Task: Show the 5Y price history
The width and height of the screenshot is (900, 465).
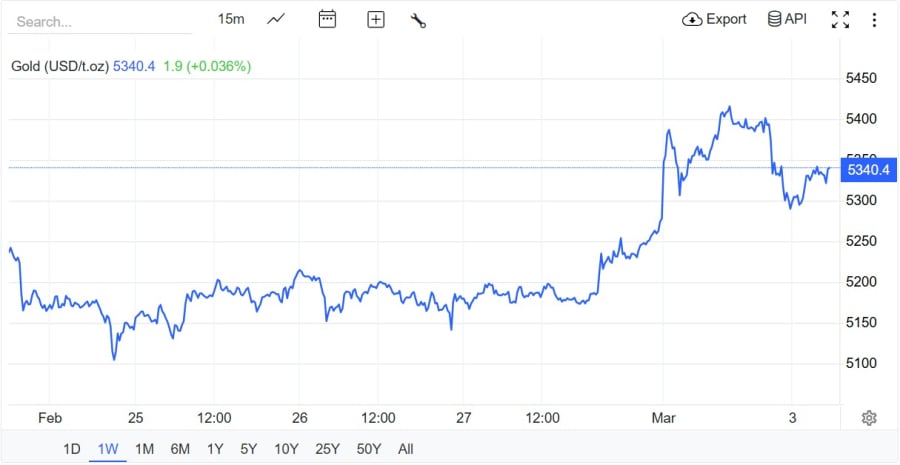Action: click(249, 449)
